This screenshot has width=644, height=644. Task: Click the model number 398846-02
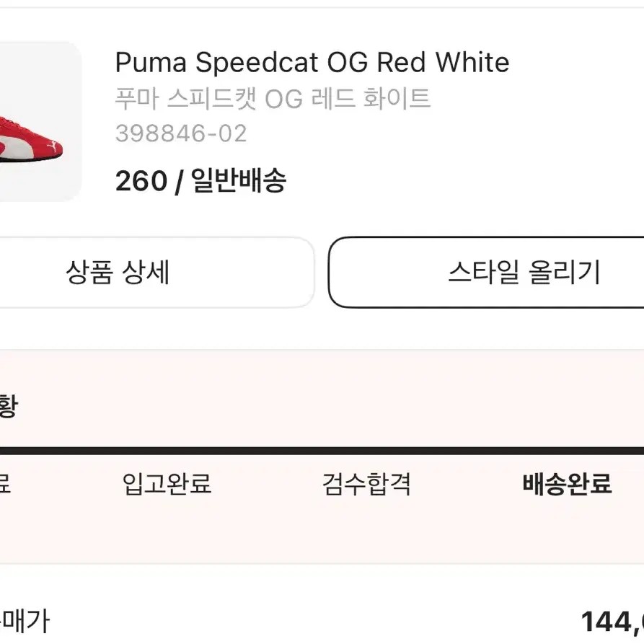click(x=181, y=133)
